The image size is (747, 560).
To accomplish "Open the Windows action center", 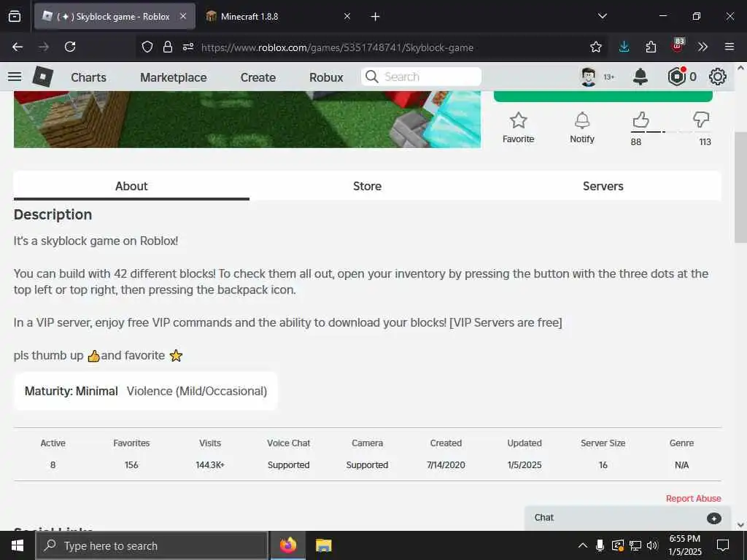I will 723,545.
